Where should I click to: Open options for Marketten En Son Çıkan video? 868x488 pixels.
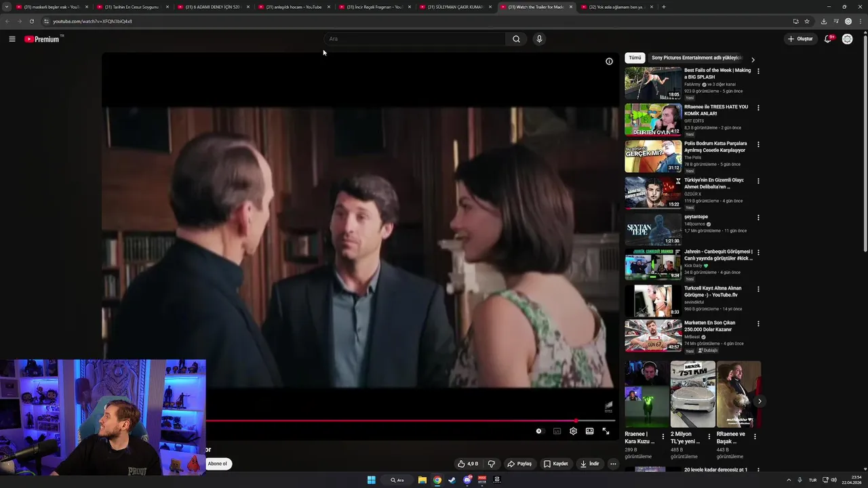click(x=758, y=324)
